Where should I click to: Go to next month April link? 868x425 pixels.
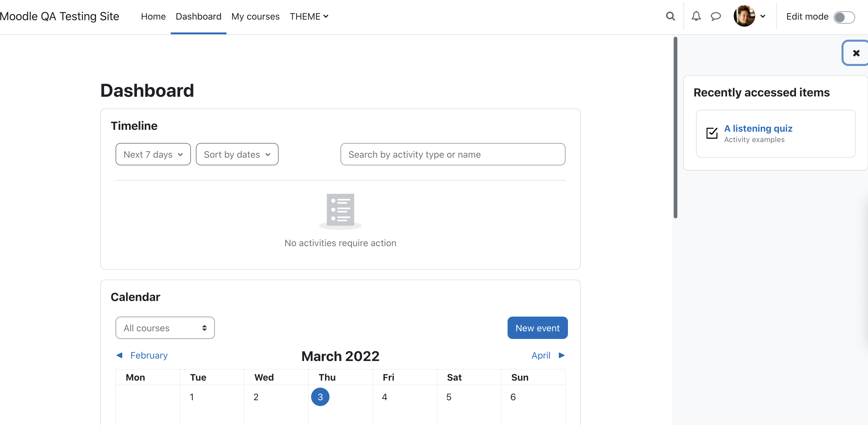pyautogui.click(x=540, y=355)
